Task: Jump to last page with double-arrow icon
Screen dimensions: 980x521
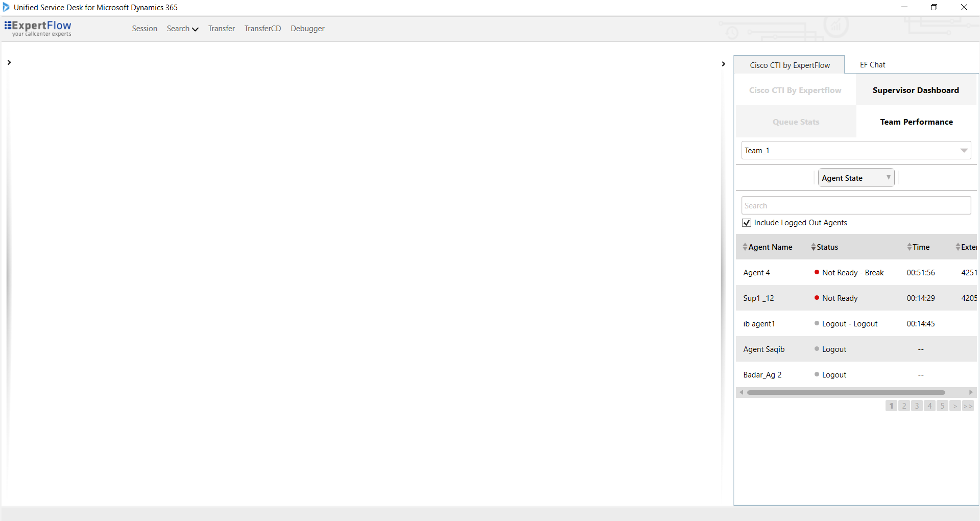Action: [x=967, y=406]
